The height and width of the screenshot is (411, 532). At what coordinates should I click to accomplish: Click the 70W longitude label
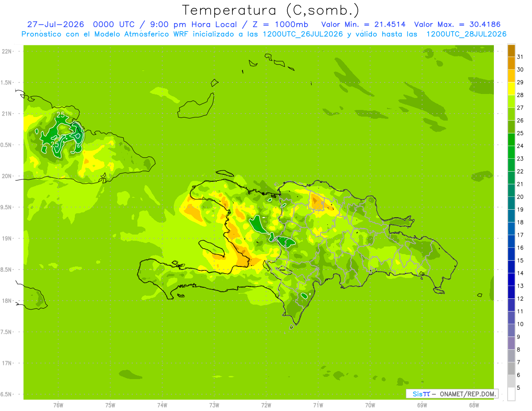tap(370, 405)
